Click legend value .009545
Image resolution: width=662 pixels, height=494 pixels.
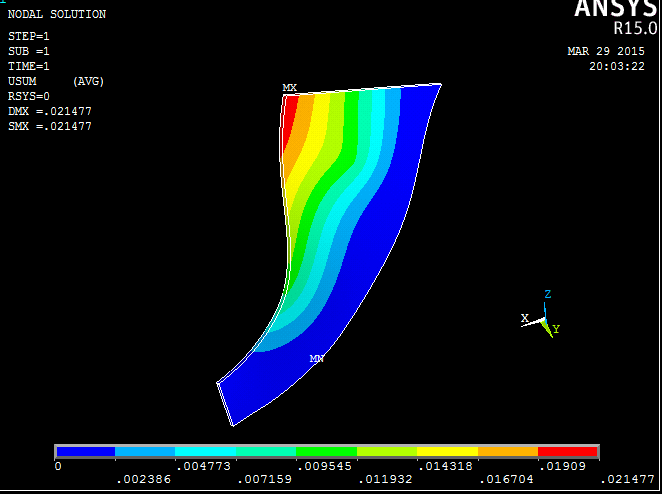(324, 467)
